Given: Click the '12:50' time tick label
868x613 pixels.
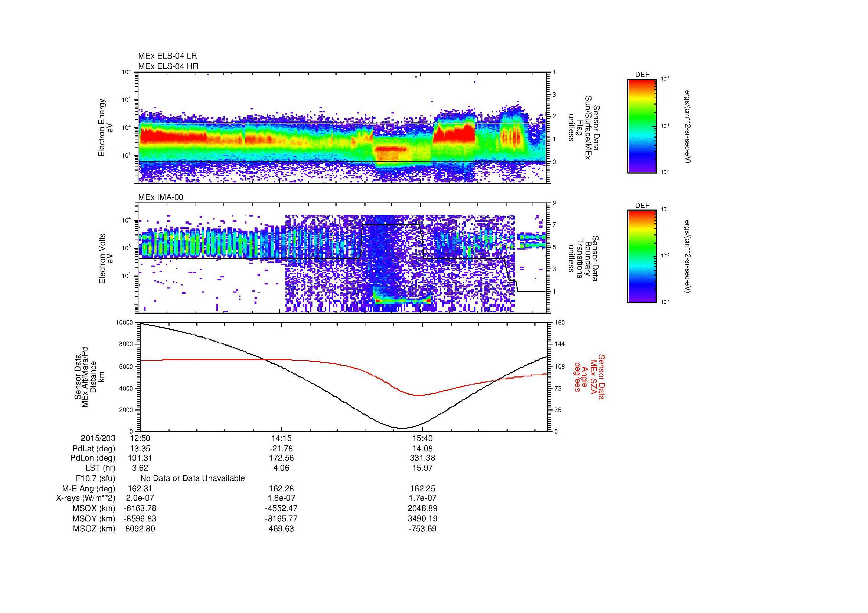Looking at the screenshot, I should tap(140, 438).
